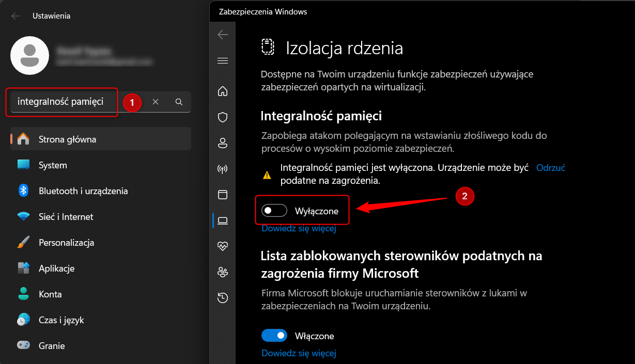Click the Wyłączone toggle label

pyautogui.click(x=317, y=211)
